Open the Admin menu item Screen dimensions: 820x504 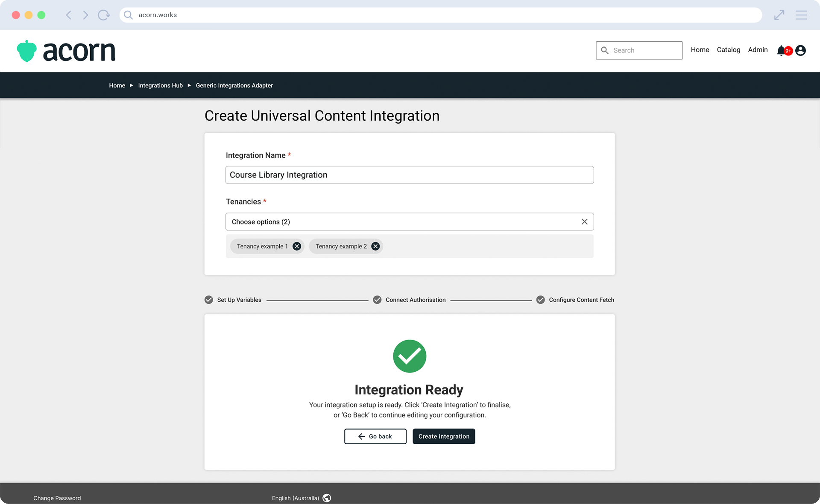coord(758,50)
